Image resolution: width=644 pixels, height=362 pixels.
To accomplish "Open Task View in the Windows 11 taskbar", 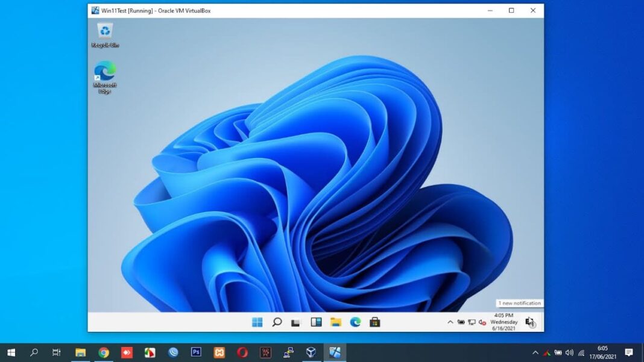I will (x=294, y=322).
